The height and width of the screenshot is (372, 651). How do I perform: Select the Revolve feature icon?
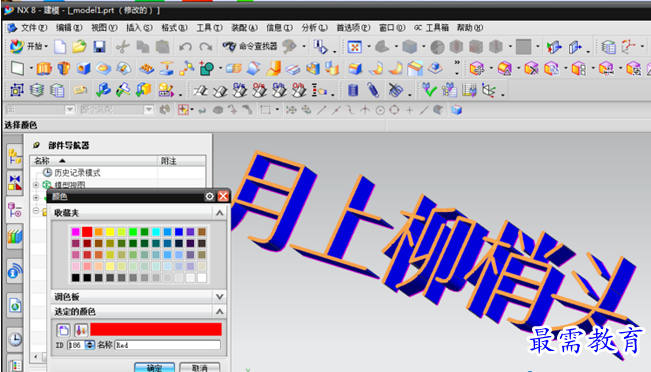click(64, 68)
